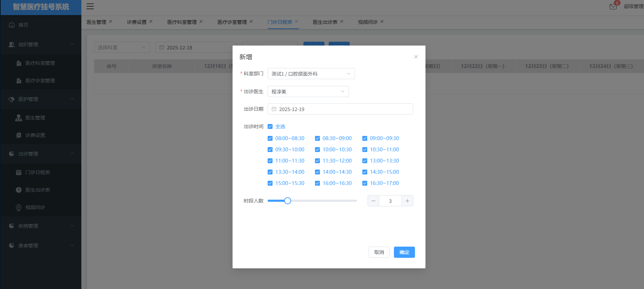Click the 出诊管理 pie icon

tap(12, 154)
